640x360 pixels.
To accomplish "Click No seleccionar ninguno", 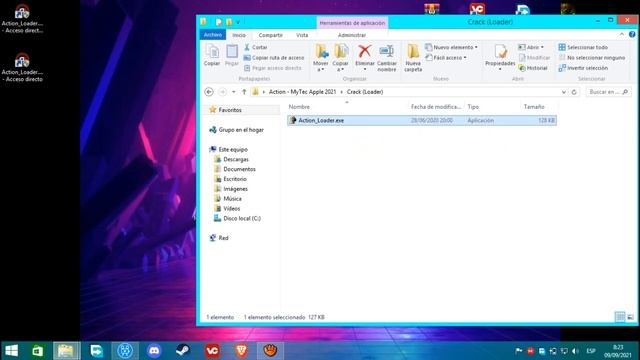I will click(x=592, y=58).
